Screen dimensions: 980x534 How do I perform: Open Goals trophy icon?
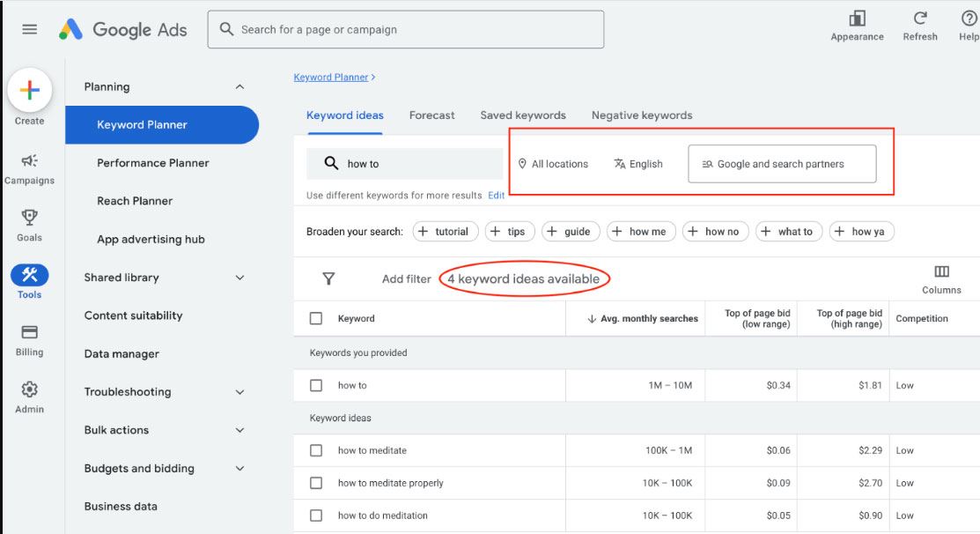[29, 218]
